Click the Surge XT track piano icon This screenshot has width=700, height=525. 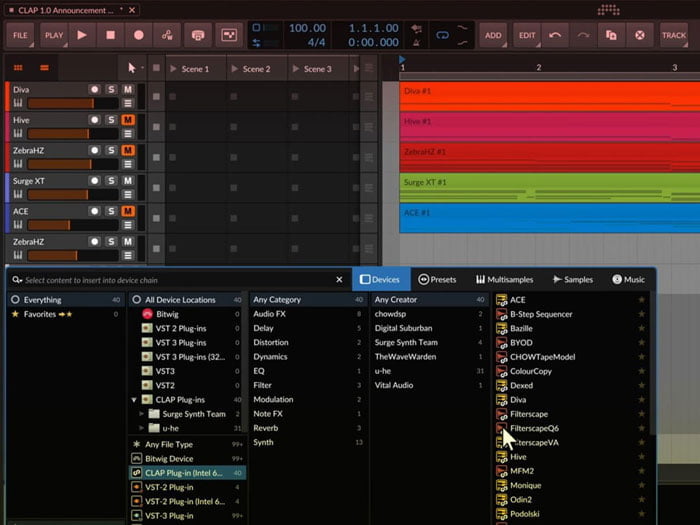click(18, 194)
